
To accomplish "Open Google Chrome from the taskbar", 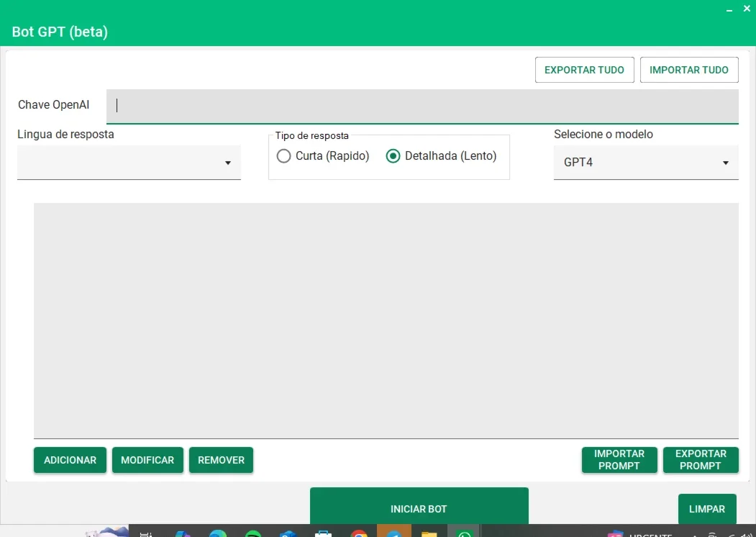I will [359, 533].
